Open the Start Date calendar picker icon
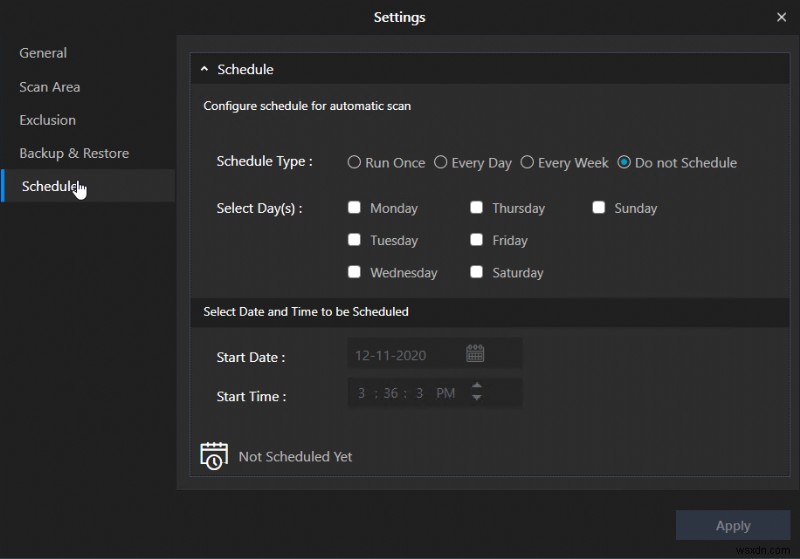 pos(475,353)
